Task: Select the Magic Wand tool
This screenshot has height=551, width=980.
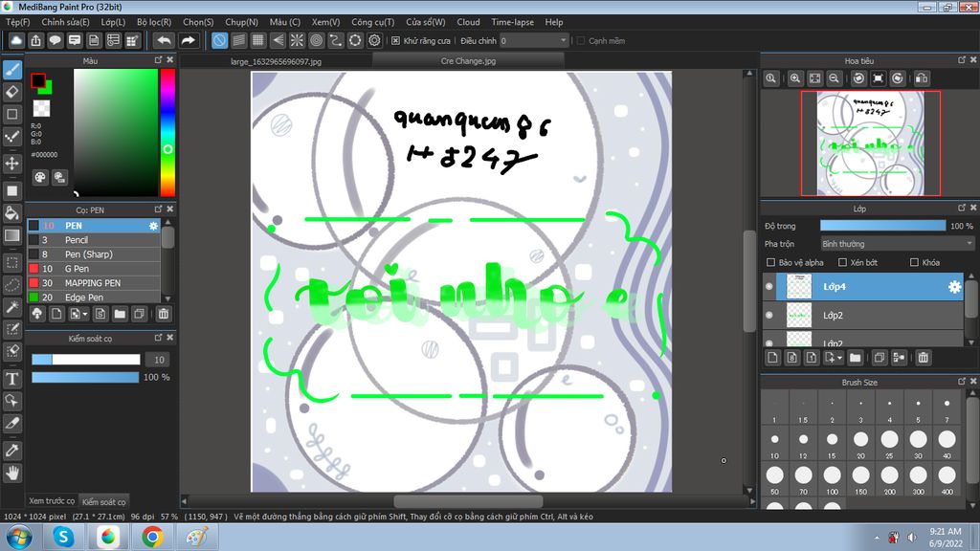Action: [x=12, y=307]
